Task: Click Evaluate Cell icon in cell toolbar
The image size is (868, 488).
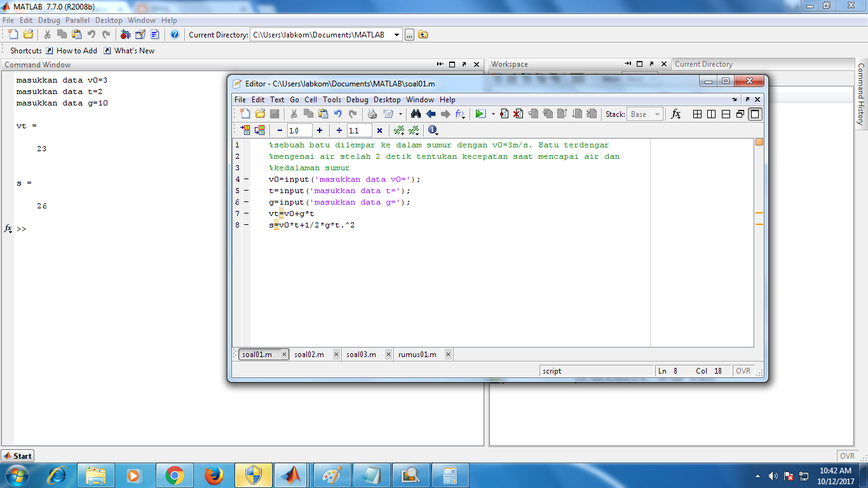Action: (x=246, y=130)
